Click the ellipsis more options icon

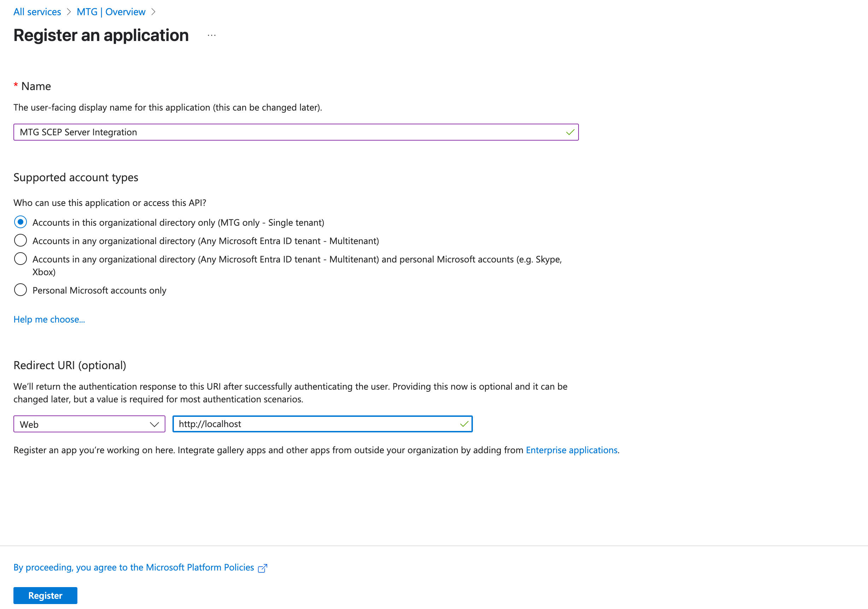(x=212, y=36)
